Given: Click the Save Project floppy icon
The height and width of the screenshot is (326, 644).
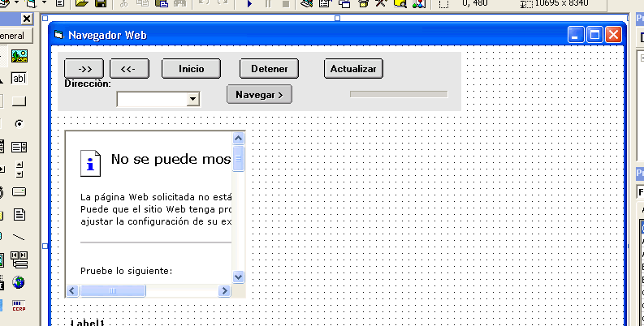Looking at the screenshot, I should [101, 4].
